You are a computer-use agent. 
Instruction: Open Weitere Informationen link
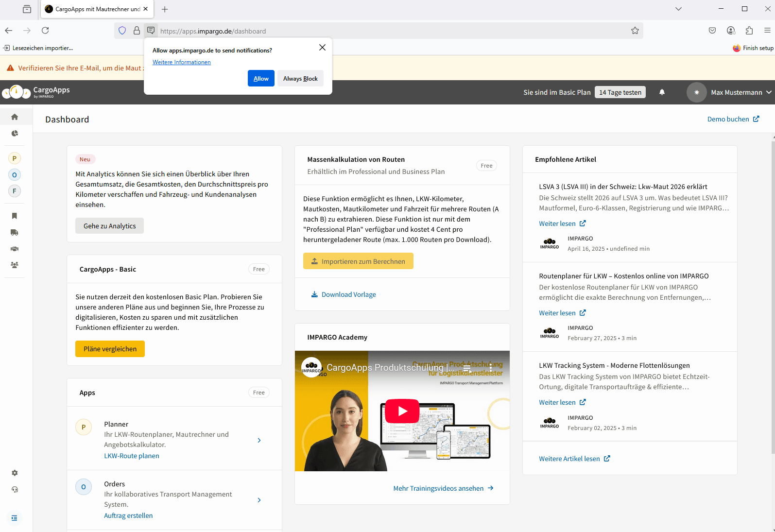coord(182,62)
